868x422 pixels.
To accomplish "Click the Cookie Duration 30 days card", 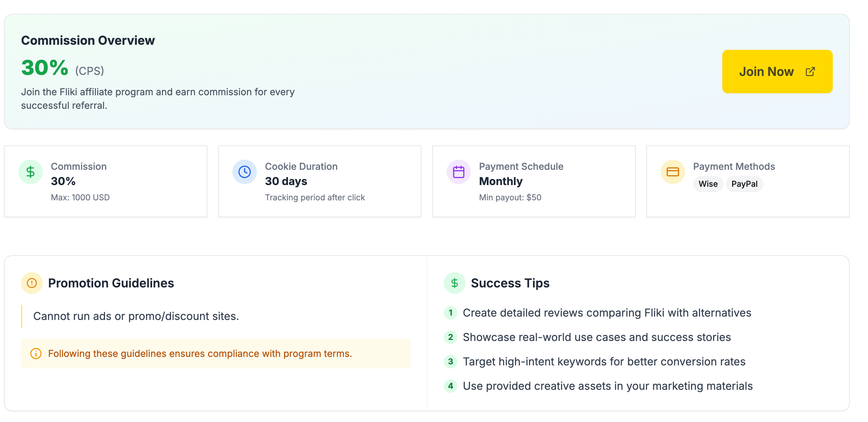I will 319,181.
